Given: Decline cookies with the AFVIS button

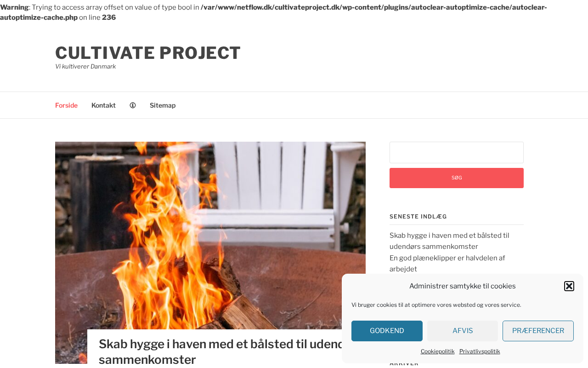Looking at the screenshot, I should (x=463, y=331).
